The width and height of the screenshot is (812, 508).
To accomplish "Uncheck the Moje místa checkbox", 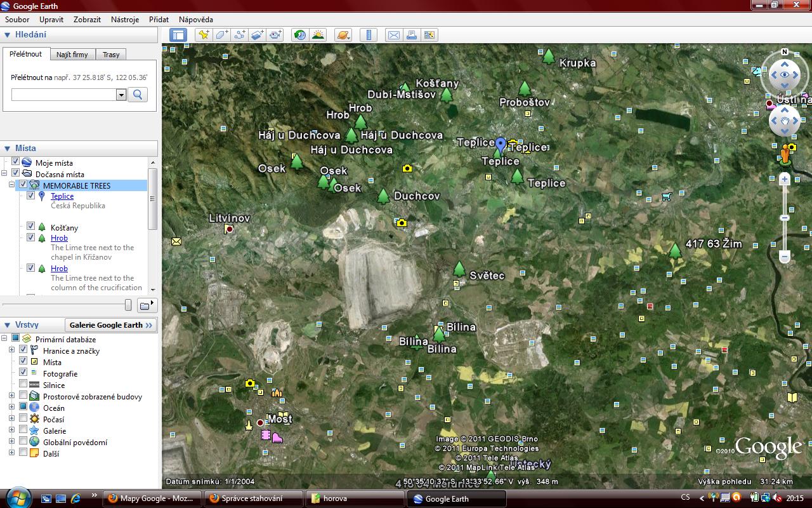I will coord(16,163).
